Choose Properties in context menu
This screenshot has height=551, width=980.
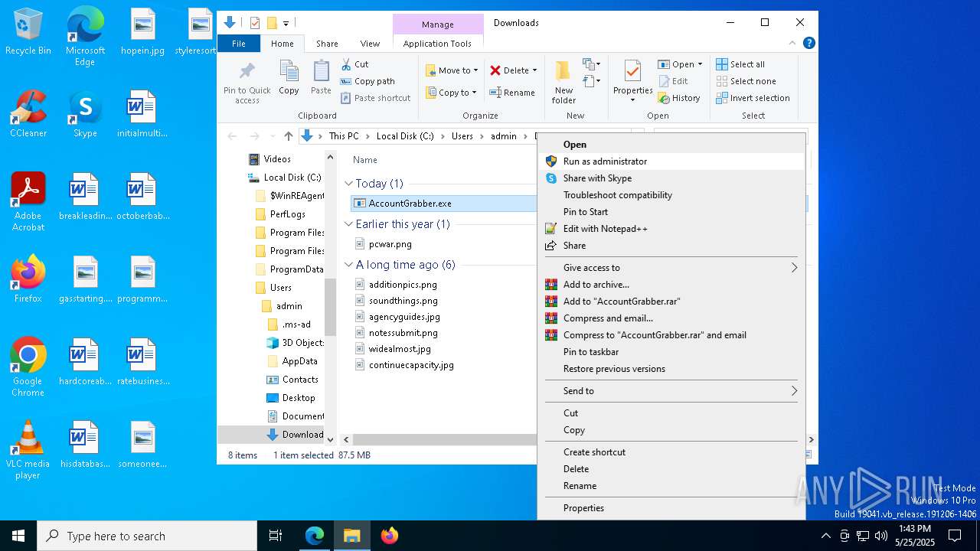[671, 508]
